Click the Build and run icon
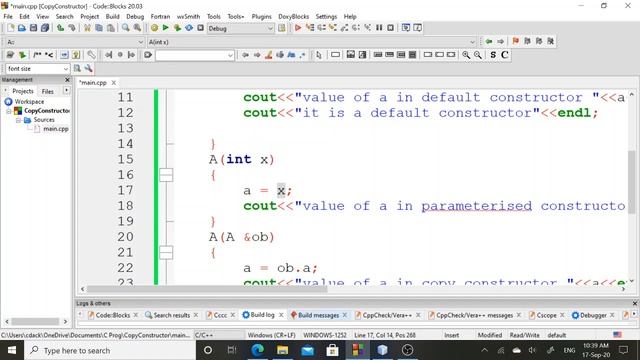Screen dimensions: 640x360 click(x=177, y=28)
